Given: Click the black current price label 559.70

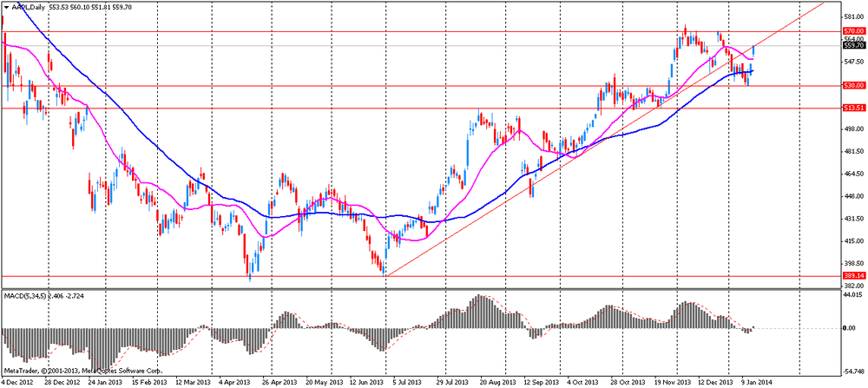Looking at the screenshot, I should (853, 45).
